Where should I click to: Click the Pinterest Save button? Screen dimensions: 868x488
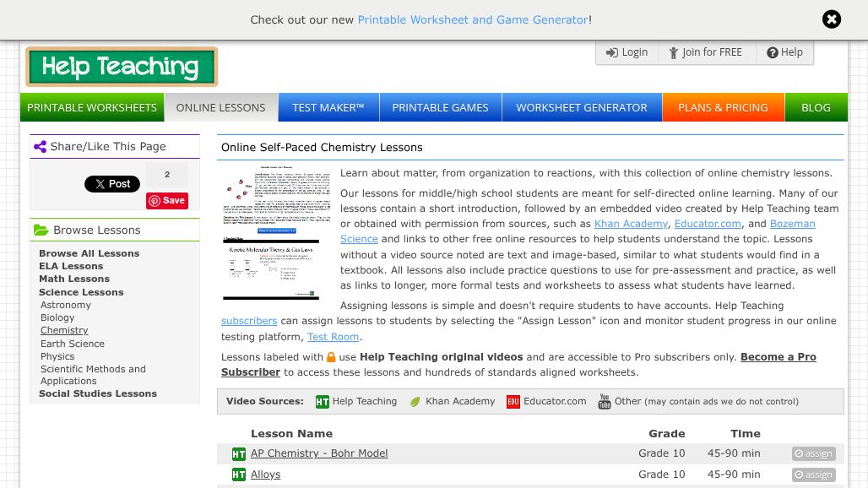coord(167,201)
